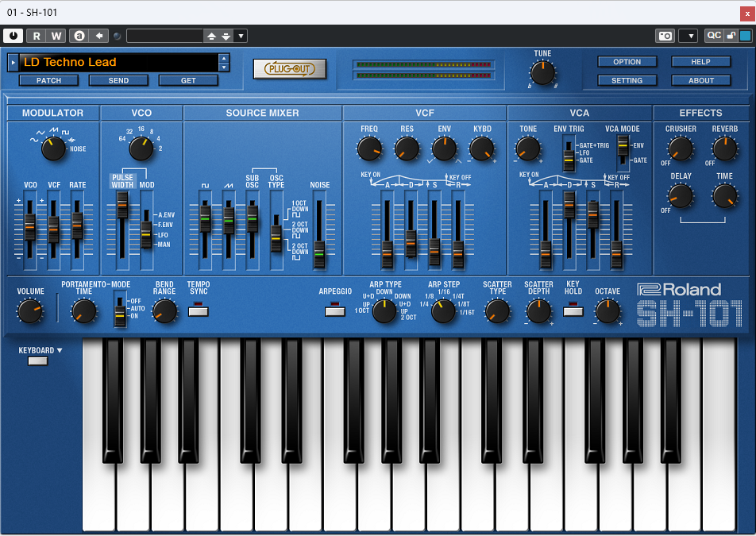Click the DELAY effect knob

click(x=681, y=195)
